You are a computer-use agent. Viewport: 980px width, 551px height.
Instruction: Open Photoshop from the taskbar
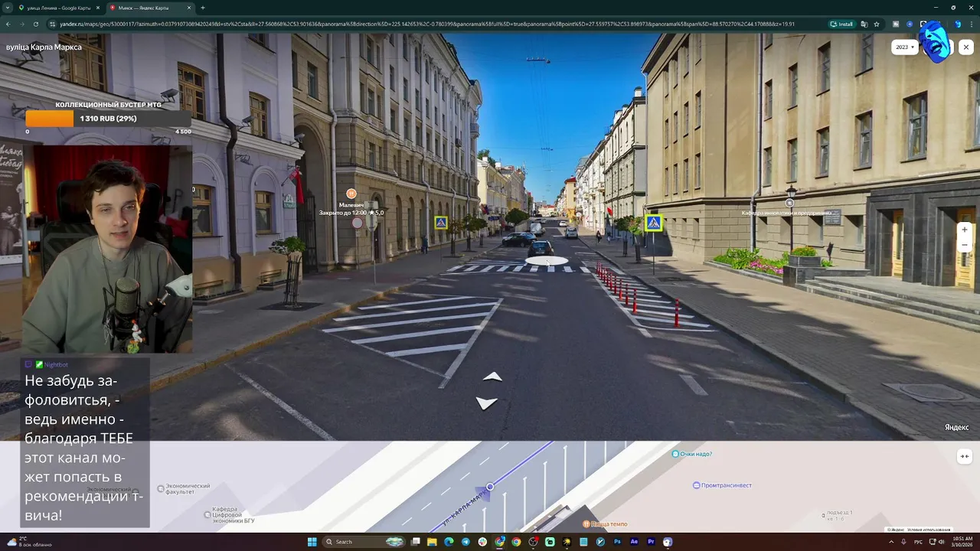pyautogui.click(x=617, y=542)
